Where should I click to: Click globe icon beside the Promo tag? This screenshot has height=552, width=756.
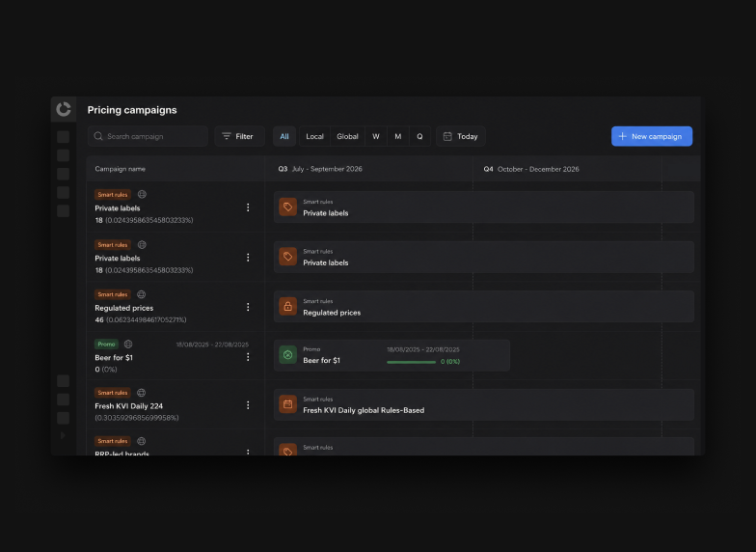pos(128,344)
